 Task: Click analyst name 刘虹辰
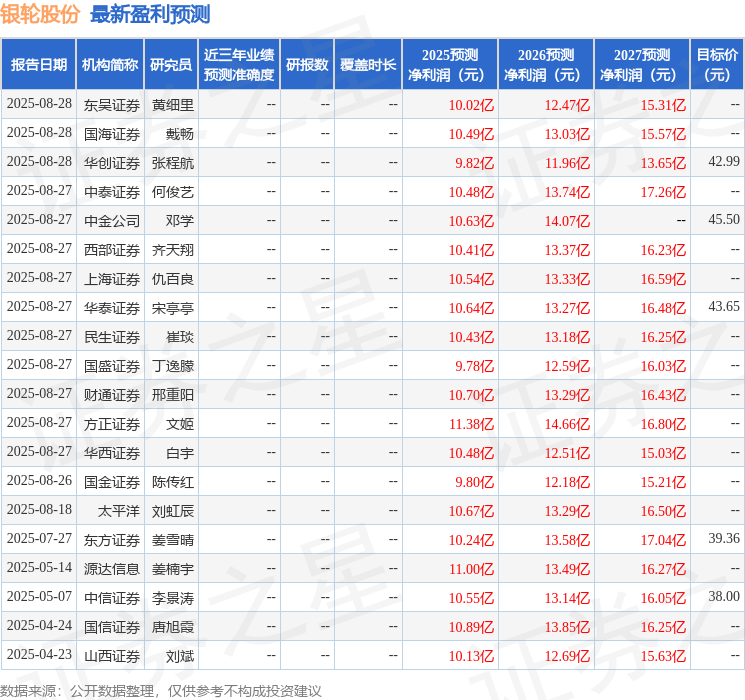[x=173, y=511]
